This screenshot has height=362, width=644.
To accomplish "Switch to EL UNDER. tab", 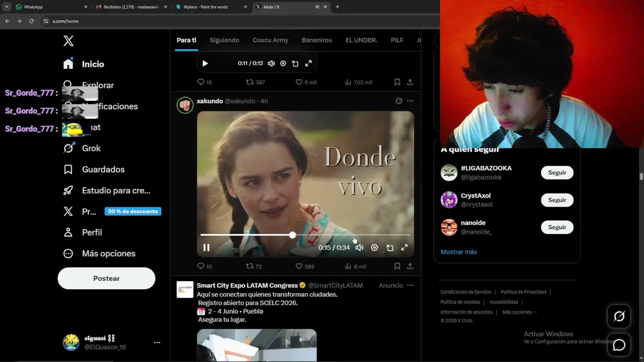I will pos(361,40).
